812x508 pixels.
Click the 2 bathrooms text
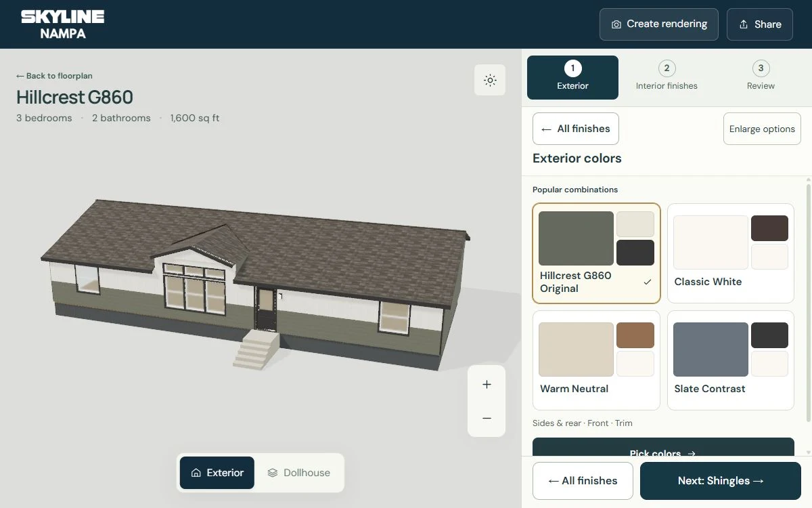click(x=121, y=118)
